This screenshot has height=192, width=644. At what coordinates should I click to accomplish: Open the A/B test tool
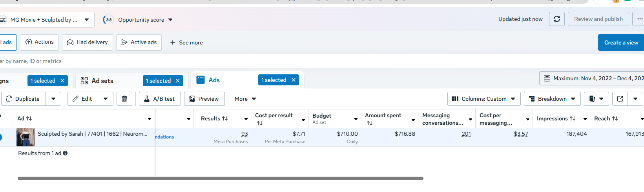160,99
